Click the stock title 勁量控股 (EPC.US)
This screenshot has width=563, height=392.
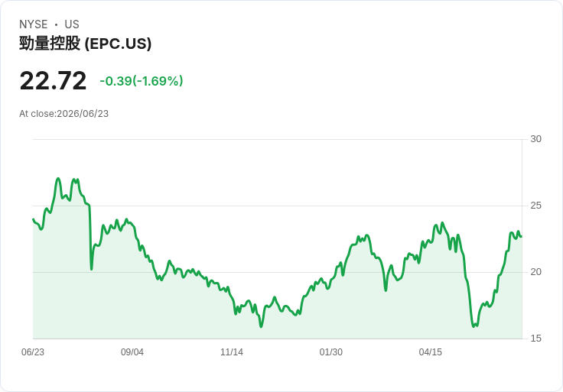[85, 44]
